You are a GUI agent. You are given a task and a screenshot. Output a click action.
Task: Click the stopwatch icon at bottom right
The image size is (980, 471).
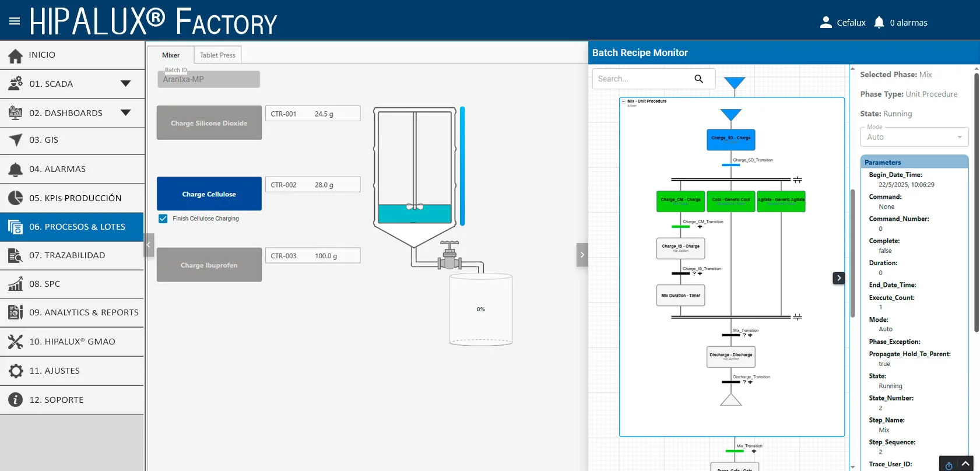[949, 466]
